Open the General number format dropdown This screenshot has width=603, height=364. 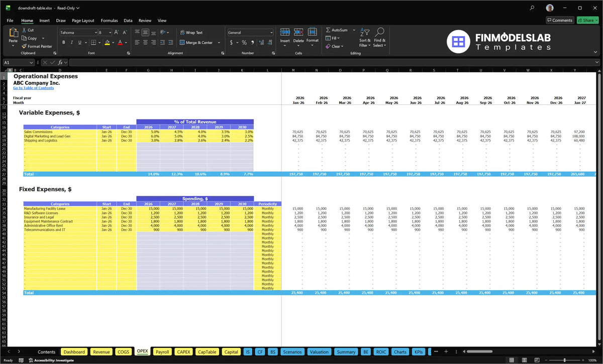click(x=271, y=32)
